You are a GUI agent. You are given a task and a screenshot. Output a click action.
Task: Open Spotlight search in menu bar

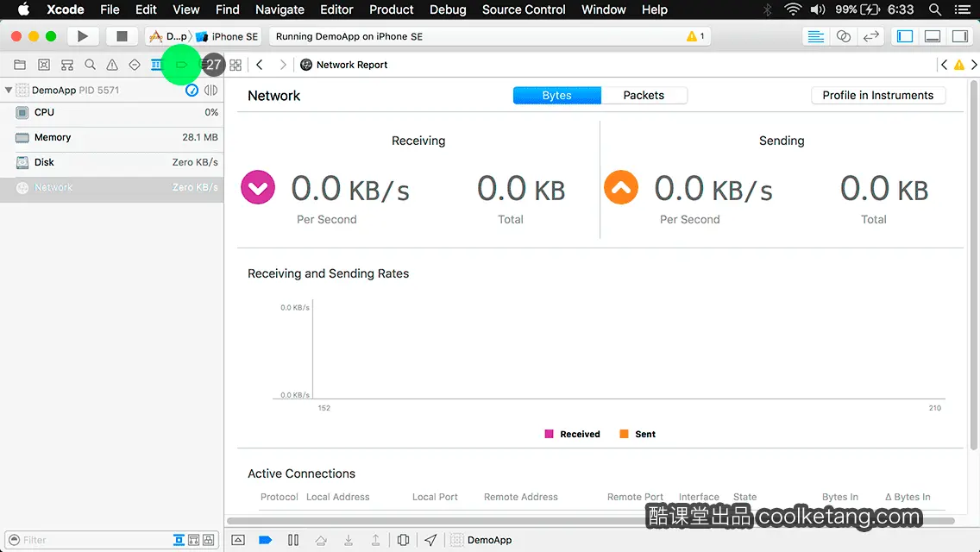(x=935, y=9)
